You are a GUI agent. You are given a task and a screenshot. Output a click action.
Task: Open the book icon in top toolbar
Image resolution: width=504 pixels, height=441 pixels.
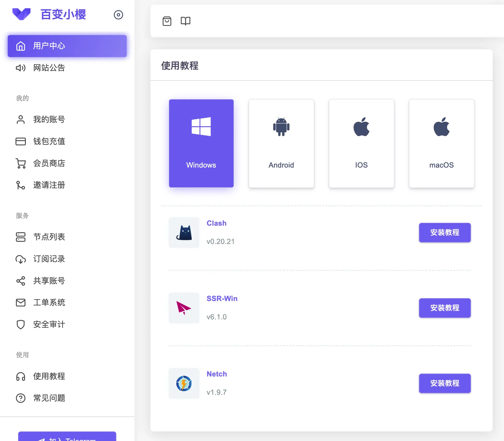click(186, 21)
